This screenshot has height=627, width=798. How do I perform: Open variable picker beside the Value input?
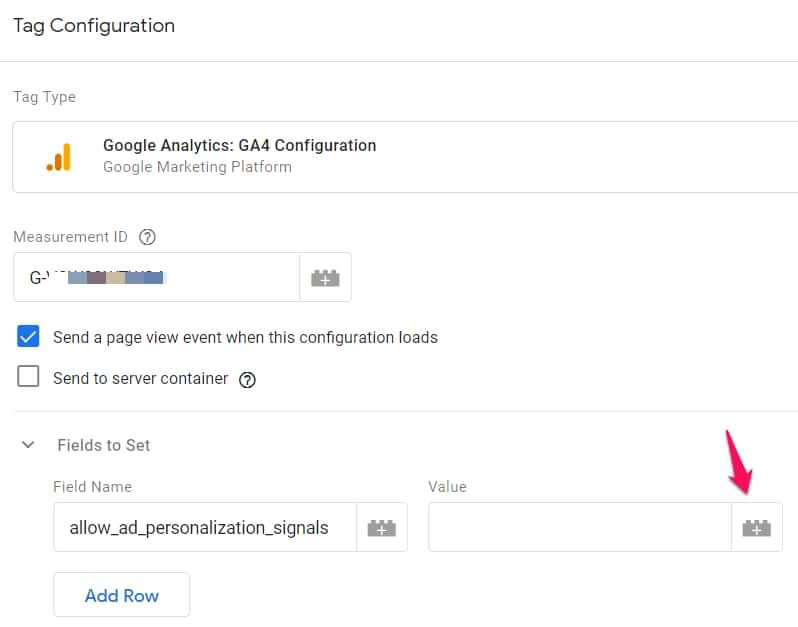757,528
